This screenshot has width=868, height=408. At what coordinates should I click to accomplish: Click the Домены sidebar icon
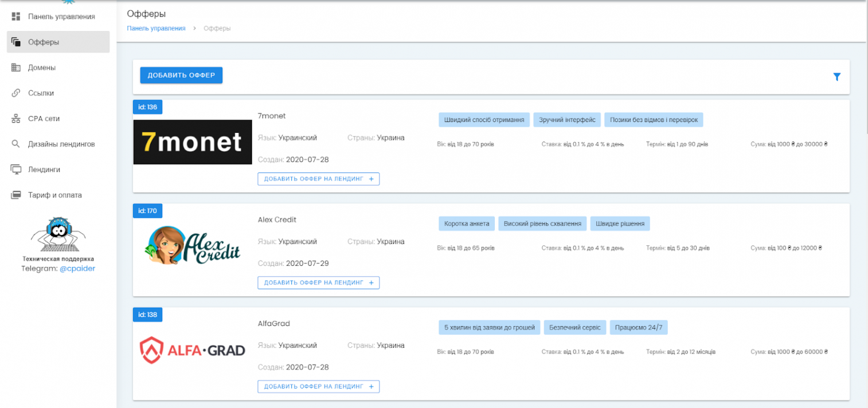click(x=16, y=68)
